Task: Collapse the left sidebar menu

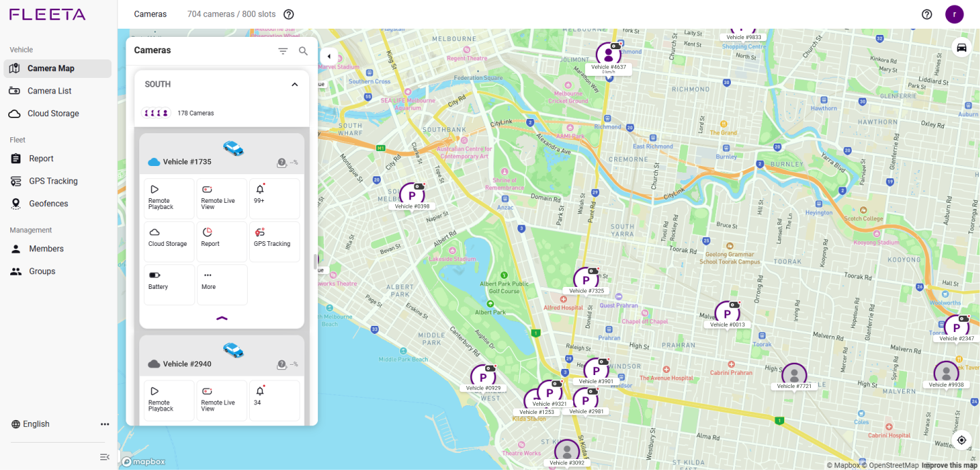Action: click(x=104, y=456)
